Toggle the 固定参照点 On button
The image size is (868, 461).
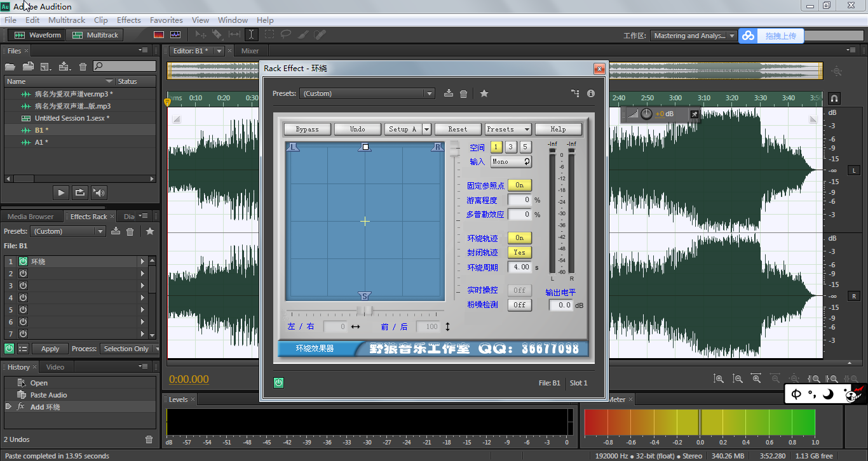click(x=519, y=185)
